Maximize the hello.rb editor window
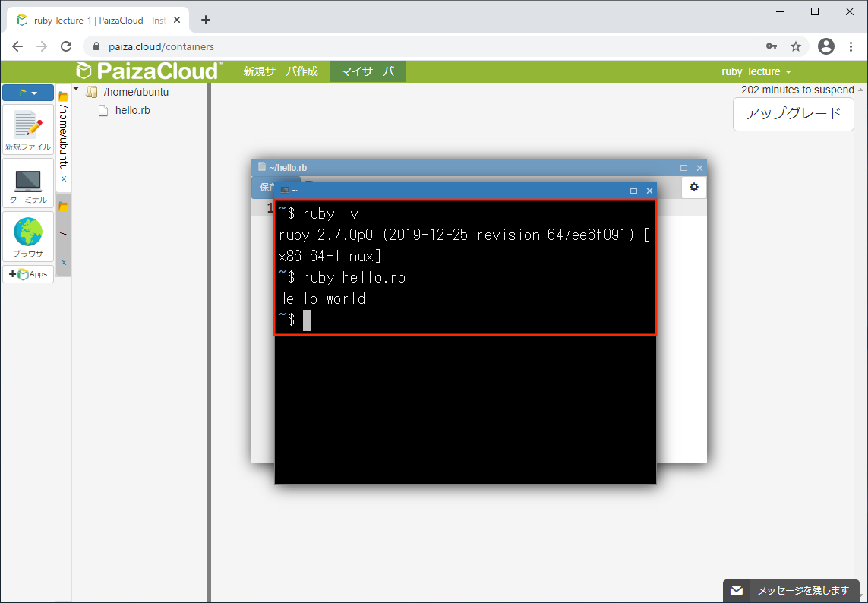The width and height of the screenshot is (868, 603). (x=683, y=168)
